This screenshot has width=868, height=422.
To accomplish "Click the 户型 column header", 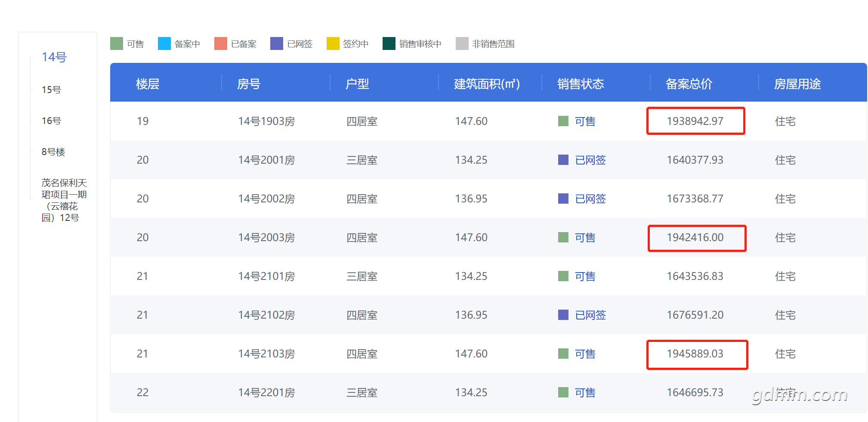I will (x=357, y=84).
